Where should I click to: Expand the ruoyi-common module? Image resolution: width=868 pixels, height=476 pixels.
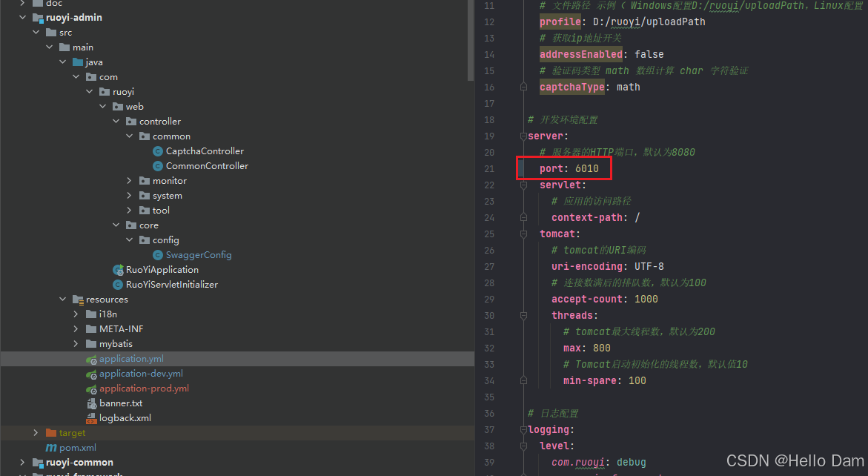click(23, 462)
